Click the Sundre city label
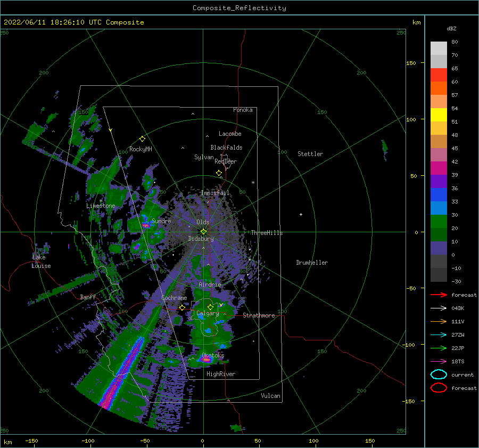 [x=161, y=221]
